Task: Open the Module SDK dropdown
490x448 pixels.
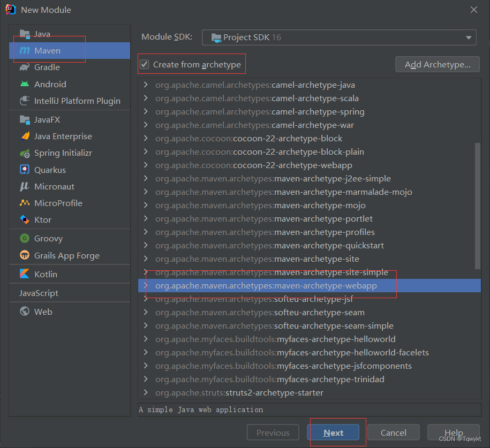Action: [339, 37]
